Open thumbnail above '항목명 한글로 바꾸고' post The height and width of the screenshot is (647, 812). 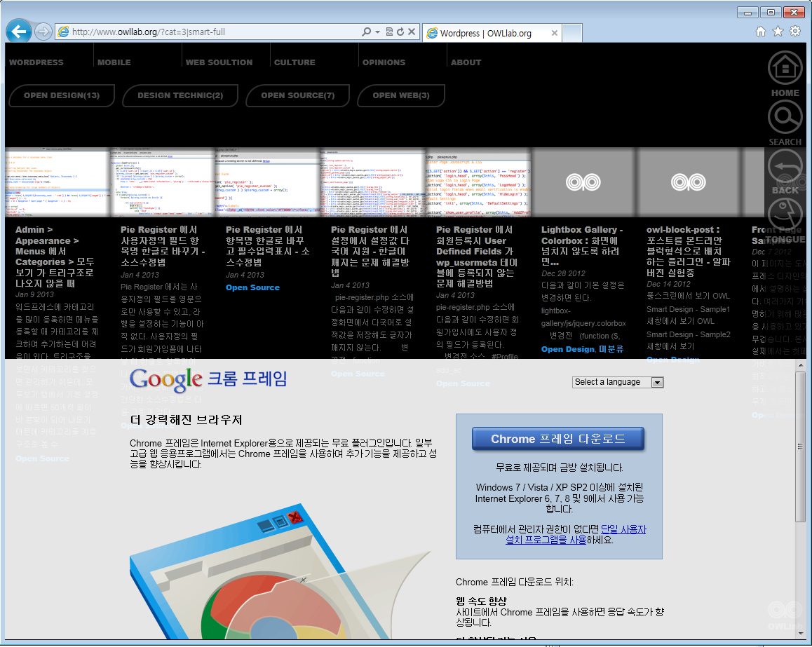point(267,182)
